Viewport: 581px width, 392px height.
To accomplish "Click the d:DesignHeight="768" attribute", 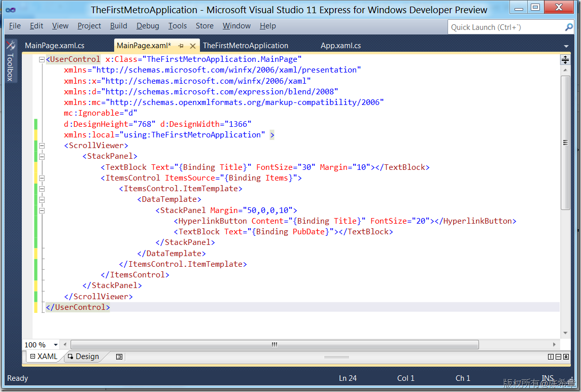I will coord(110,124).
